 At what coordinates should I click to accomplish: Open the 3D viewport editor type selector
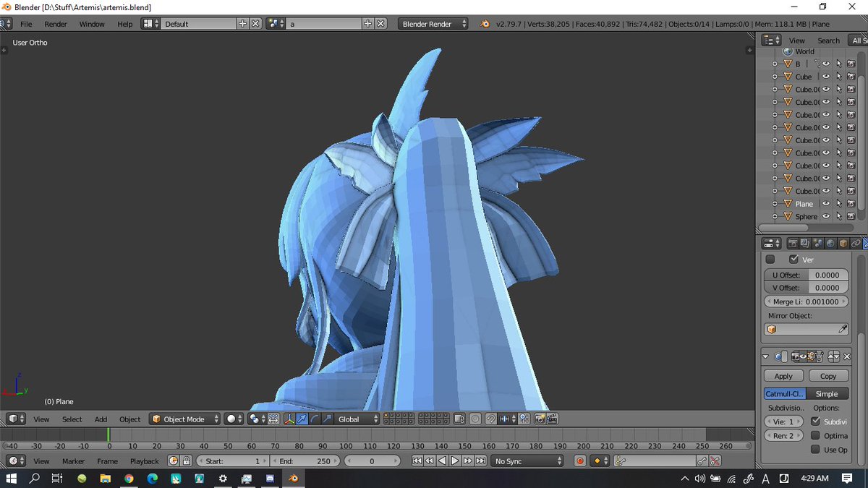pos(15,419)
